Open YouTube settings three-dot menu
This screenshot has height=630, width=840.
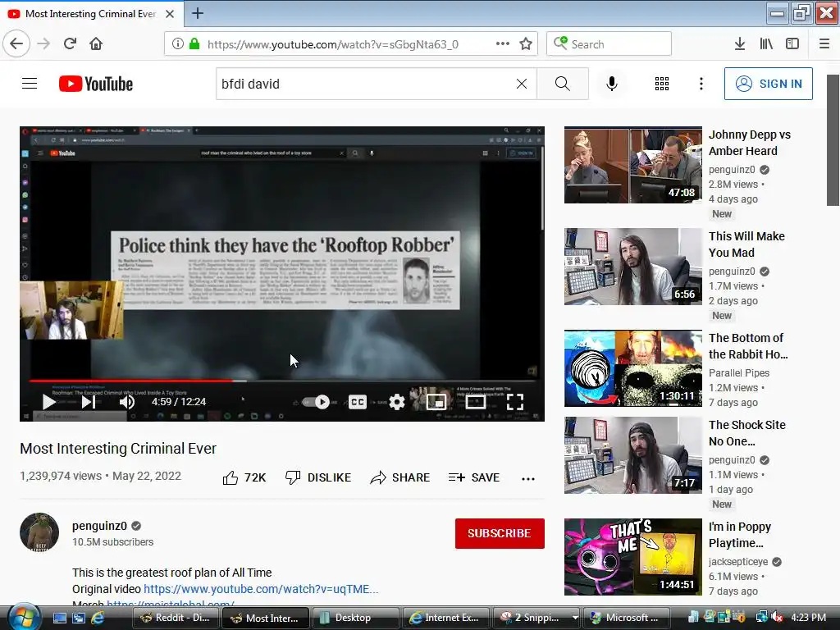(x=701, y=84)
